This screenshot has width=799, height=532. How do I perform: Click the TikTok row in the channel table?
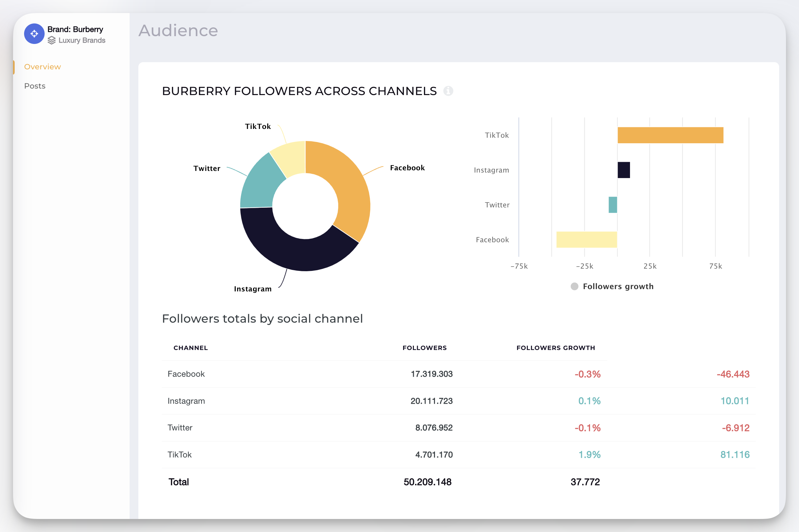pos(459,455)
